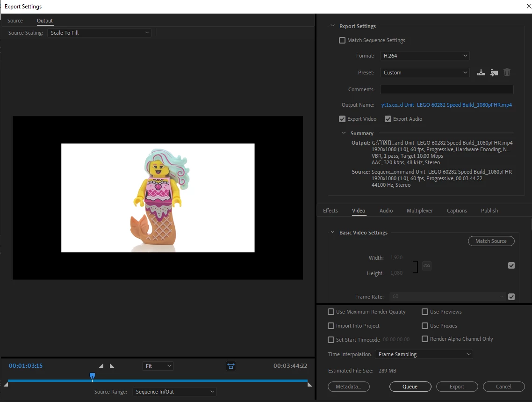The height and width of the screenshot is (402, 532).
Task: Check Use Proxies option
Action: point(425,326)
